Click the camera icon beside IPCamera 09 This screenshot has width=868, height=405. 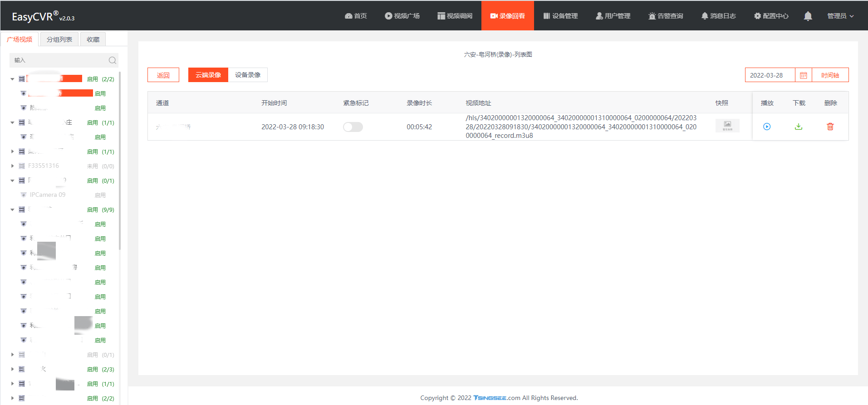[24, 195]
